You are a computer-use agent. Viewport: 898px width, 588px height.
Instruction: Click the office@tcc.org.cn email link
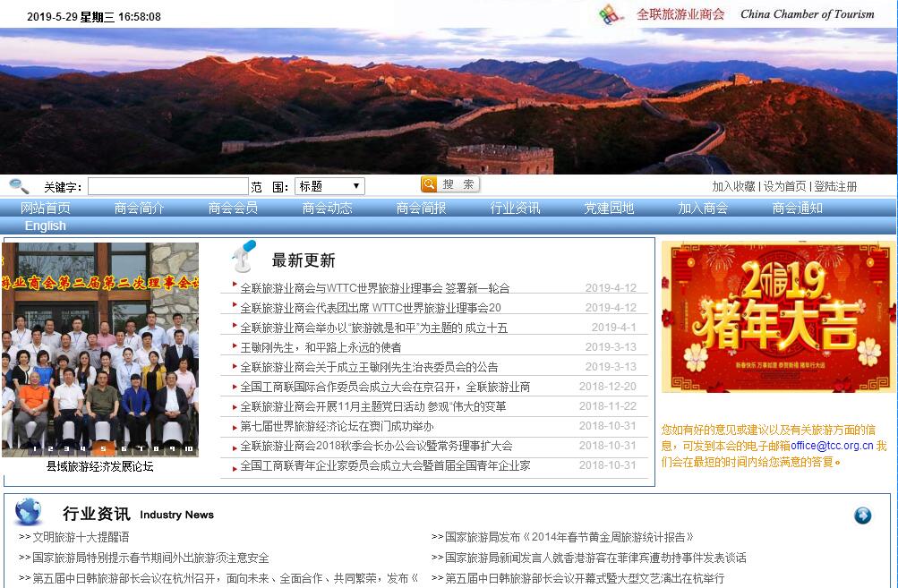pyautogui.click(x=831, y=445)
